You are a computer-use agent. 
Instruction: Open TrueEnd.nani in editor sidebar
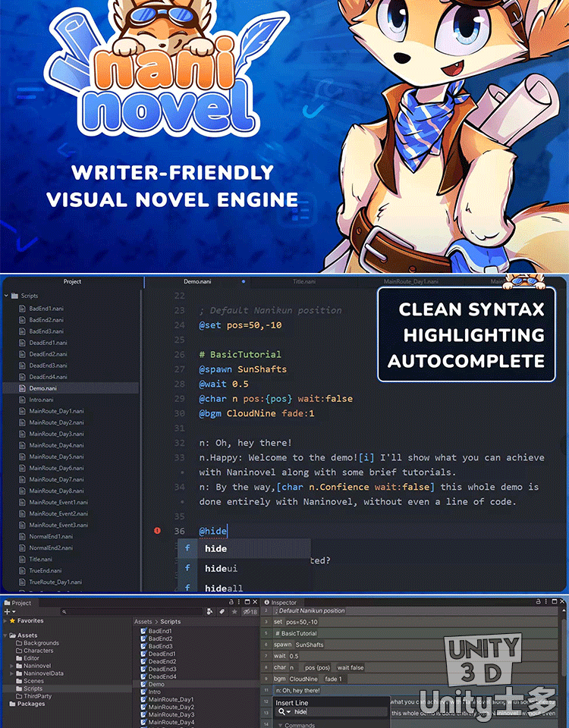click(45, 570)
